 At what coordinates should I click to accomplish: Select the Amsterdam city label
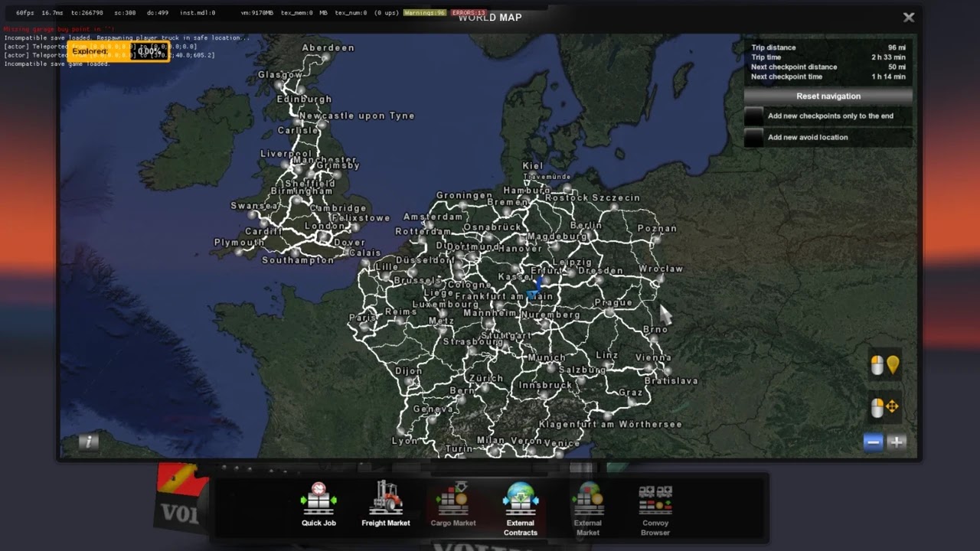point(433,217)
